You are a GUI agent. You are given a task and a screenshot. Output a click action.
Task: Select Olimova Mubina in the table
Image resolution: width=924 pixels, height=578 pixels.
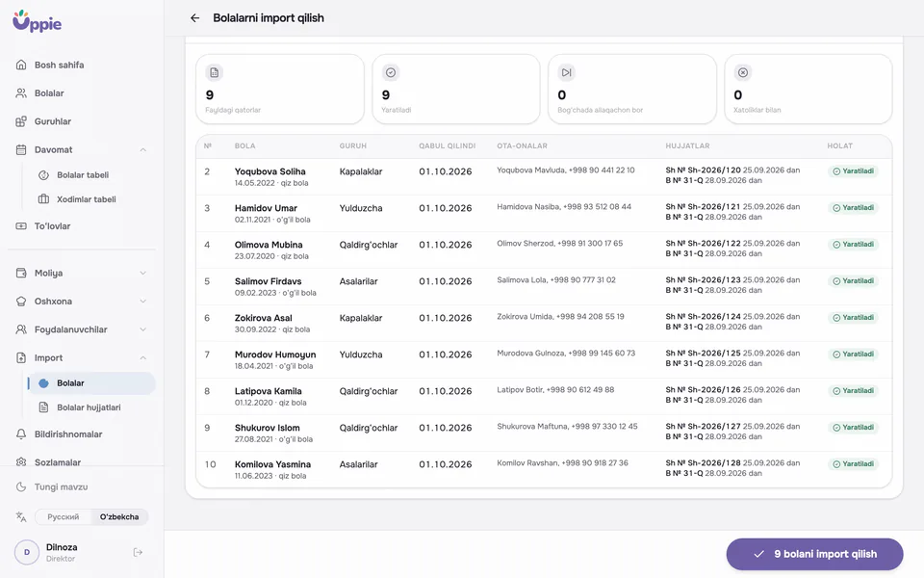pos(269,245)
